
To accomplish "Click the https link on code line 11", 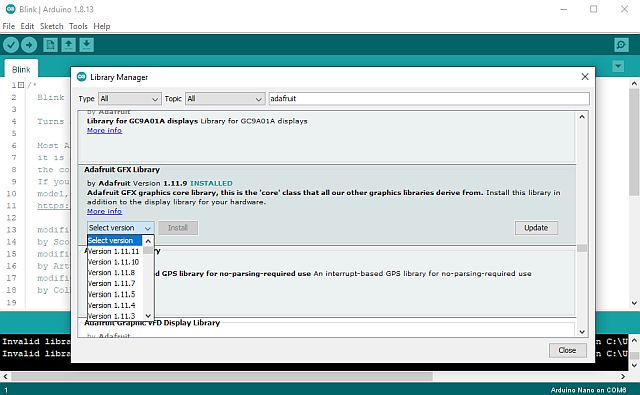I will click(x=53, y=206).
